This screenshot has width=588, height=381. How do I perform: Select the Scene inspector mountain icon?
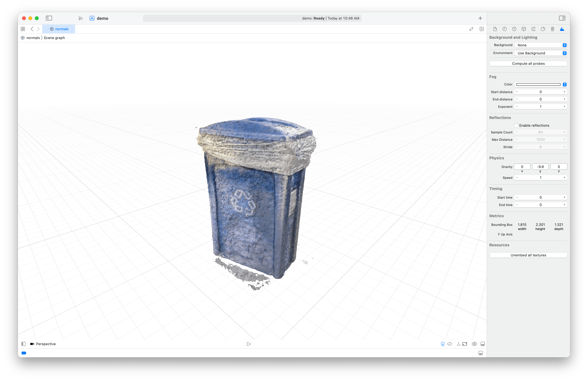click(x=562, y=29)
